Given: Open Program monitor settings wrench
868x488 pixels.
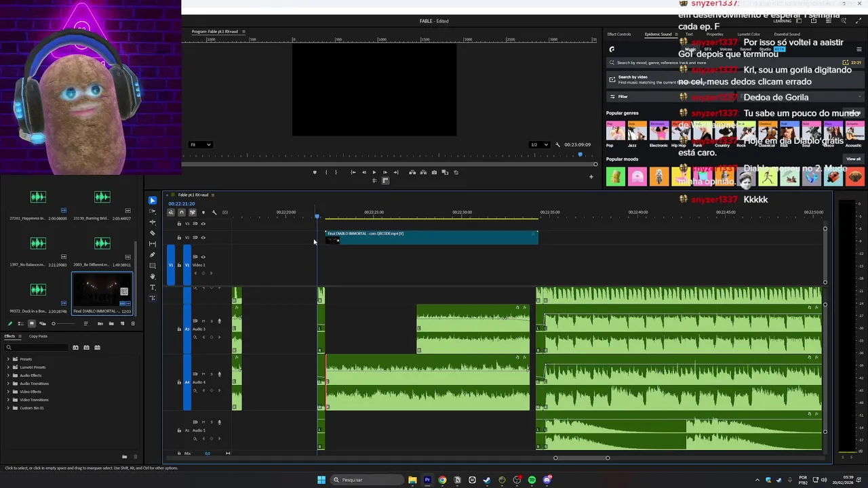Looking at the screenshot, I should click(557, 144).
